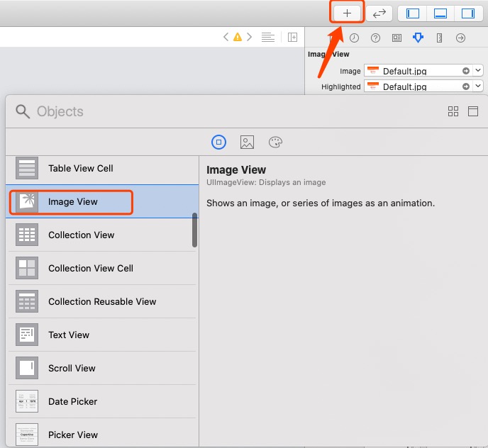
Task: Toggle the right inspector panel
Action: pos(467,13)
